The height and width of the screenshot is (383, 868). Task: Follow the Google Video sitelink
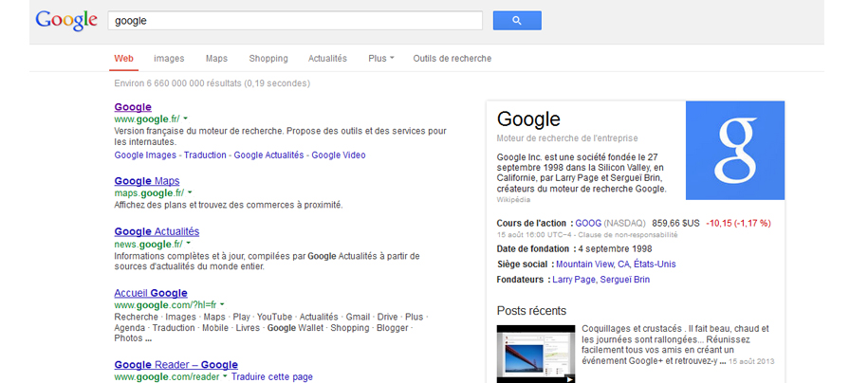click(x=339, y=155)
